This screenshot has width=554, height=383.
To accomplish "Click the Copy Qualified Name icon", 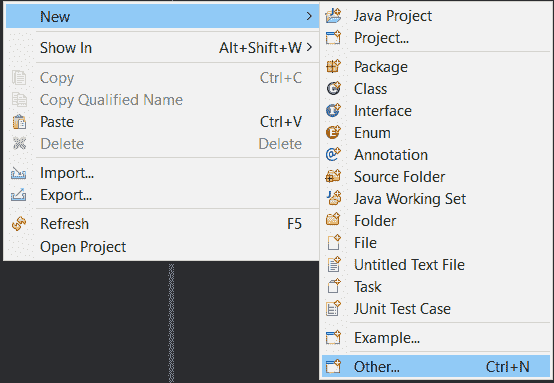I will [x=19, y=100].
